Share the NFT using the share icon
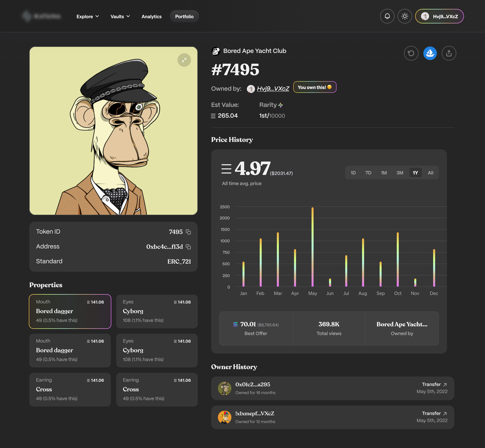This screenshot has width=485, height=448. [x=449, y=53]
